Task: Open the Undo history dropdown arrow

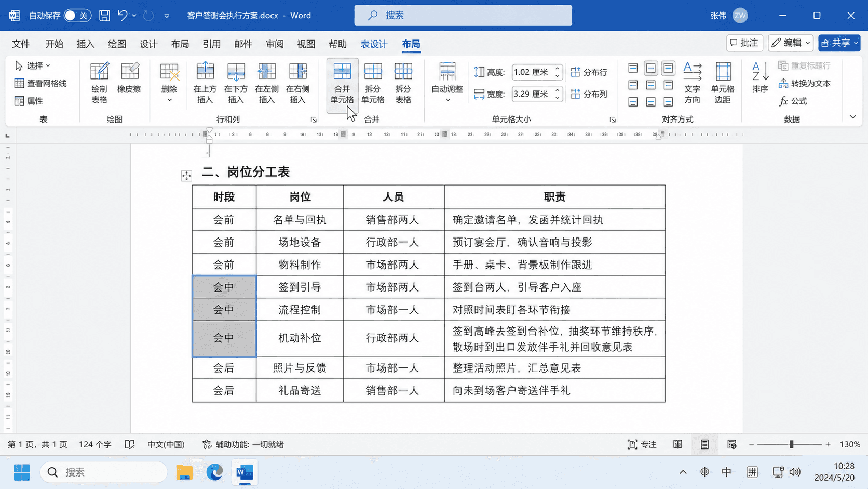Action: (134, 16)
